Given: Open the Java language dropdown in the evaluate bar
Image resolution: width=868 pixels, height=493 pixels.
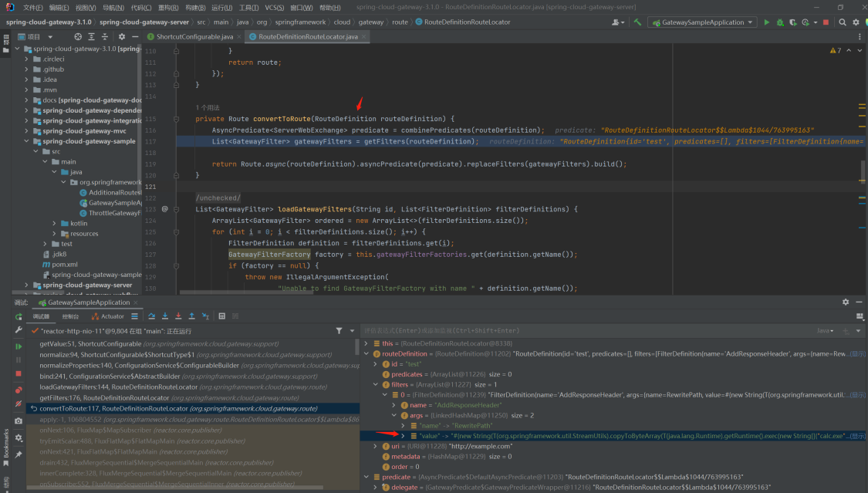Looking at the screenshot, I should point(825,331).
